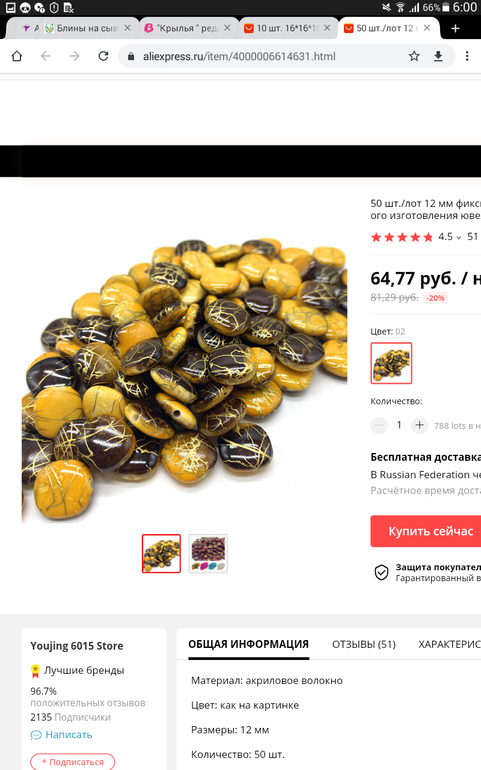Image resolution: width=481 pixels, height=770 pixels.
Task: Increase quantity with the plus button
Action: [x=419, y=425]
